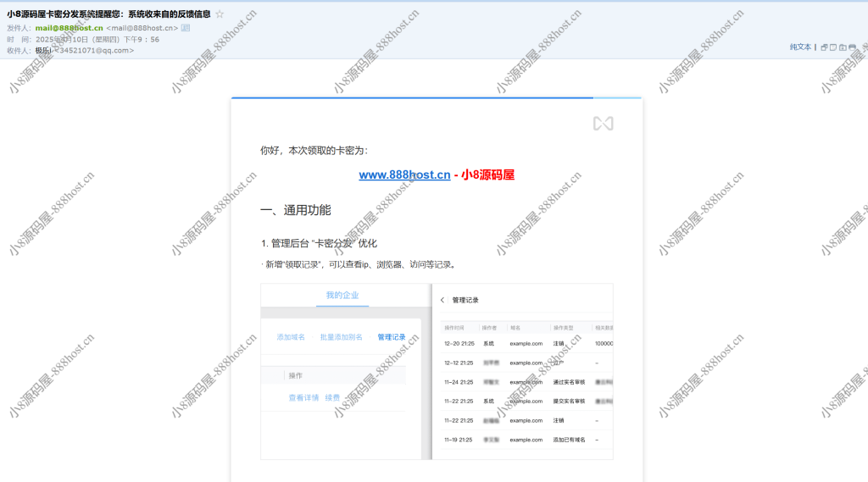868x482 pixels.
Task: Click the add note icon in header
Action: [833, 47]
